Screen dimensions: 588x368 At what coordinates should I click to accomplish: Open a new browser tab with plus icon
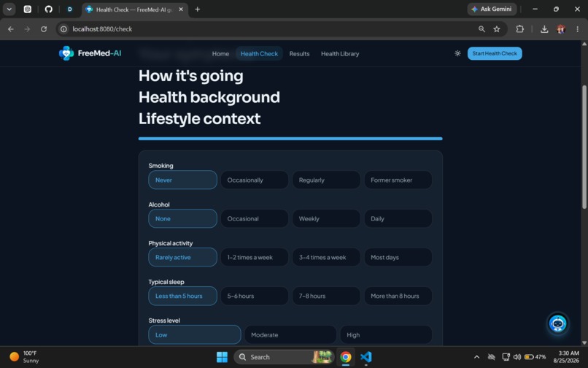197,9
